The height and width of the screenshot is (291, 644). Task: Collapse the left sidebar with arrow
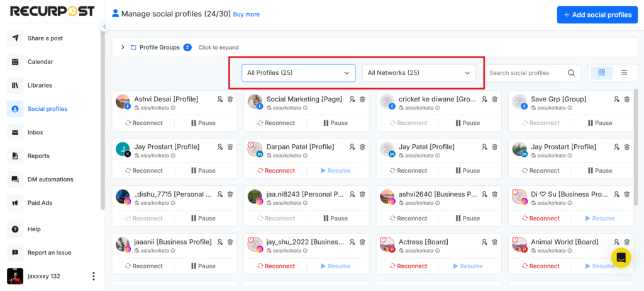(104, 26)
